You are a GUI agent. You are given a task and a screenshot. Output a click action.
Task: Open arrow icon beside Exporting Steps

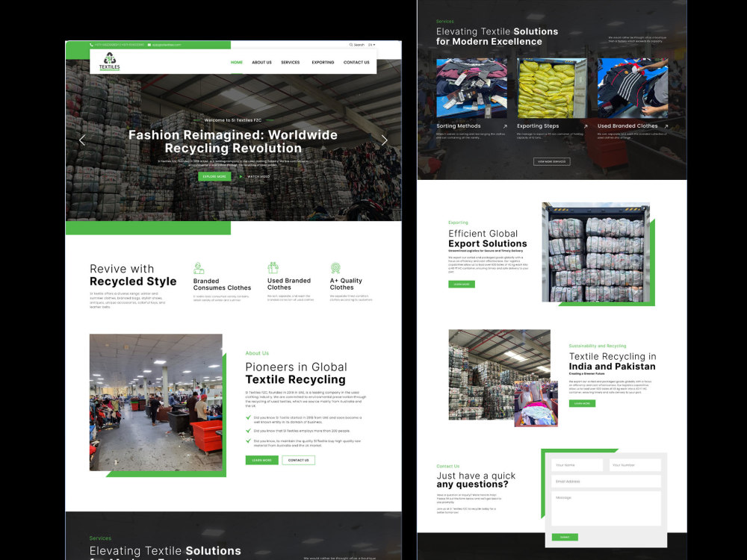pyautogui.click(x=586, y=126)
